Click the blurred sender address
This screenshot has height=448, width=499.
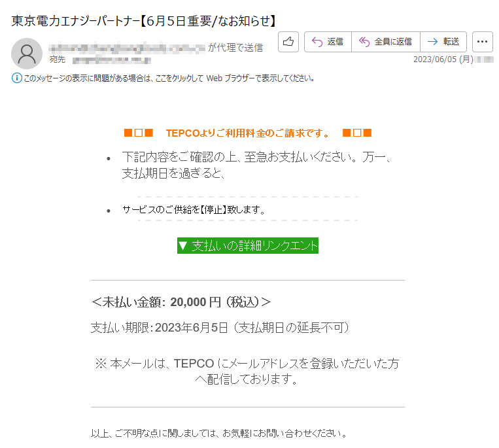pos(127,48)
